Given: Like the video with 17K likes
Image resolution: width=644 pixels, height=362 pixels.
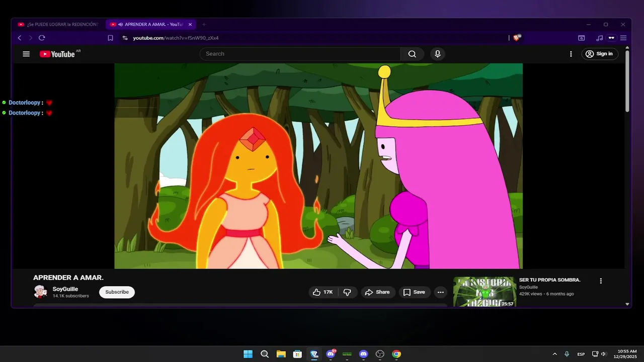Looking at the screenshot, I should [323, 292].
